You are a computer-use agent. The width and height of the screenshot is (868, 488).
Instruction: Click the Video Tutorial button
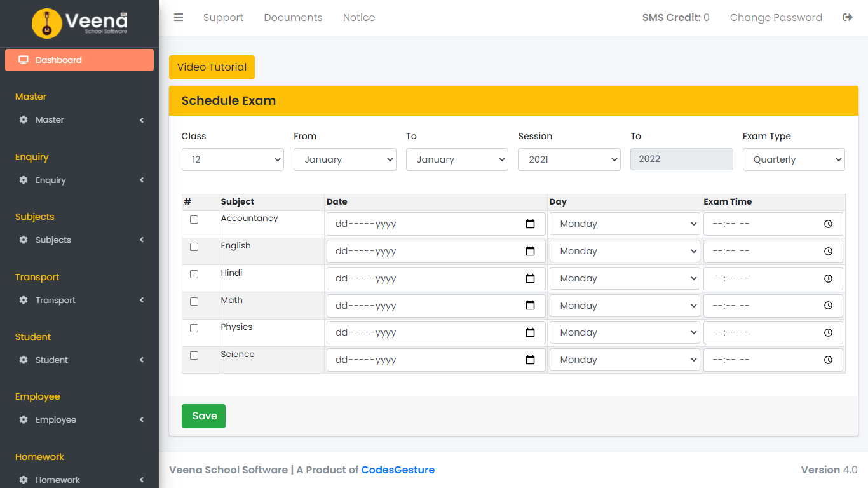212,67
